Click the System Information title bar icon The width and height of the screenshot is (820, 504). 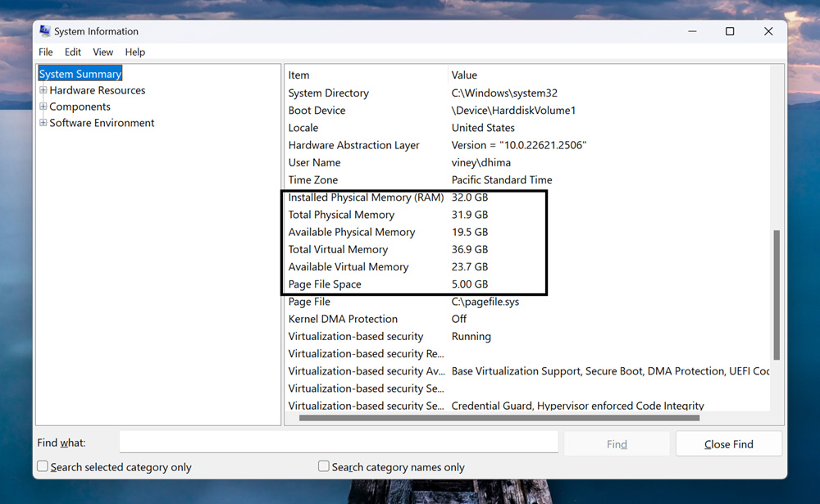point(45,31)
